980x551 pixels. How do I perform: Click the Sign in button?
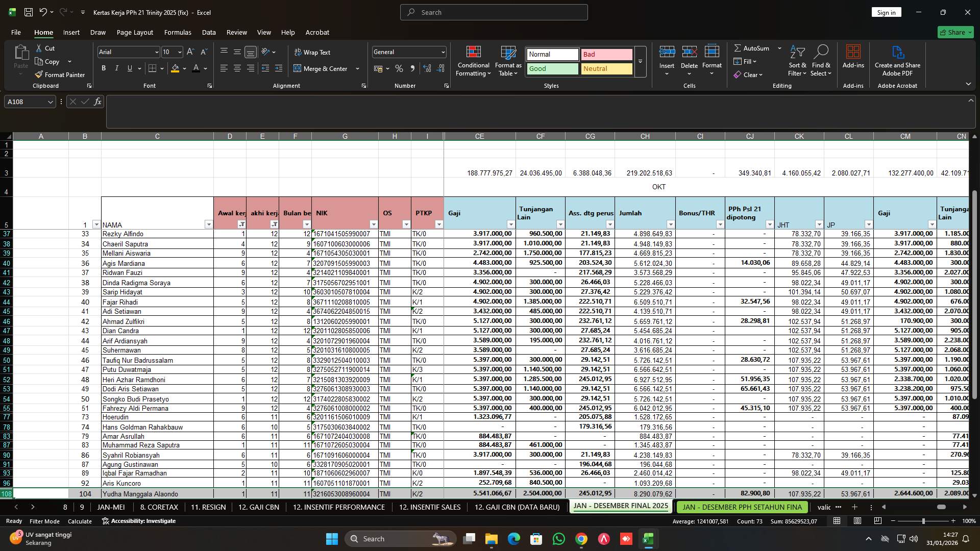click(x=886, y=12)
